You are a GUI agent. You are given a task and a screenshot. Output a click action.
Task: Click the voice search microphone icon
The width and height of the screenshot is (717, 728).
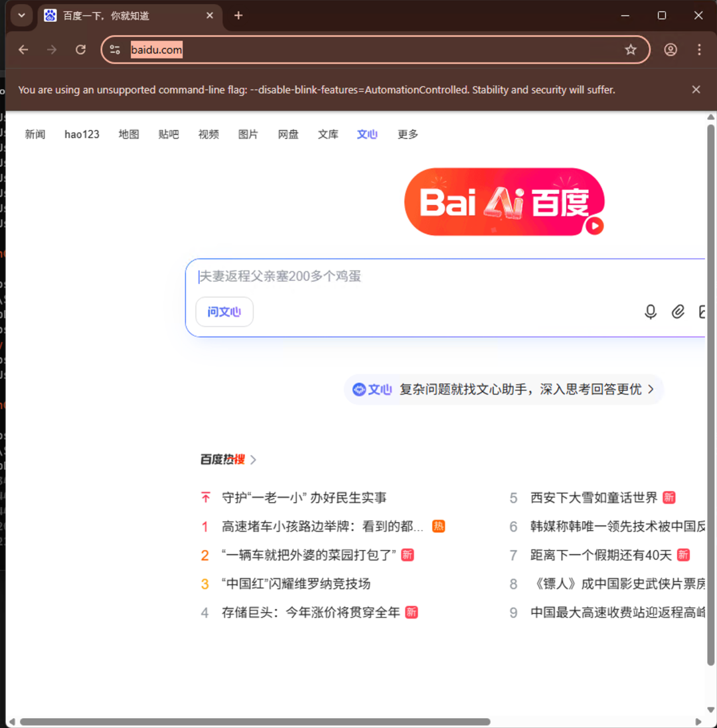(x=650, y=312)
